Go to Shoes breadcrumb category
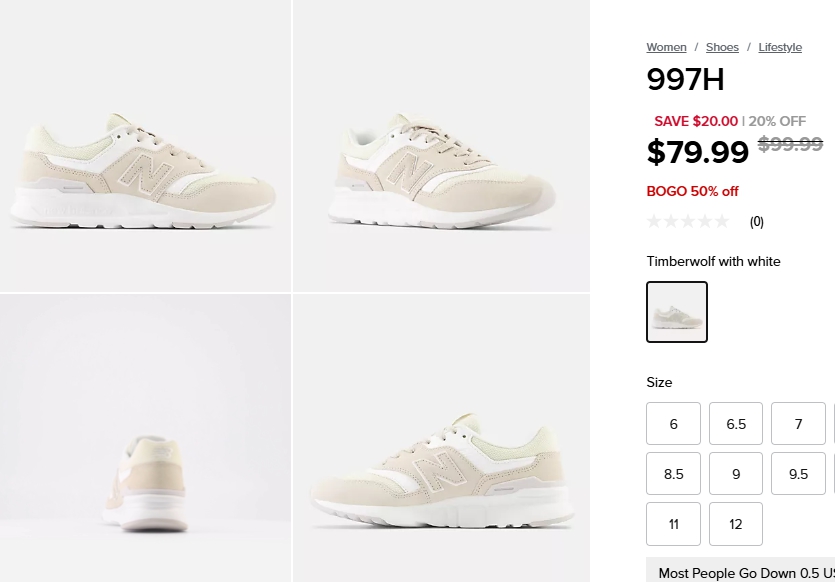This screenshot has width=835, height=582. coord(722,47)
